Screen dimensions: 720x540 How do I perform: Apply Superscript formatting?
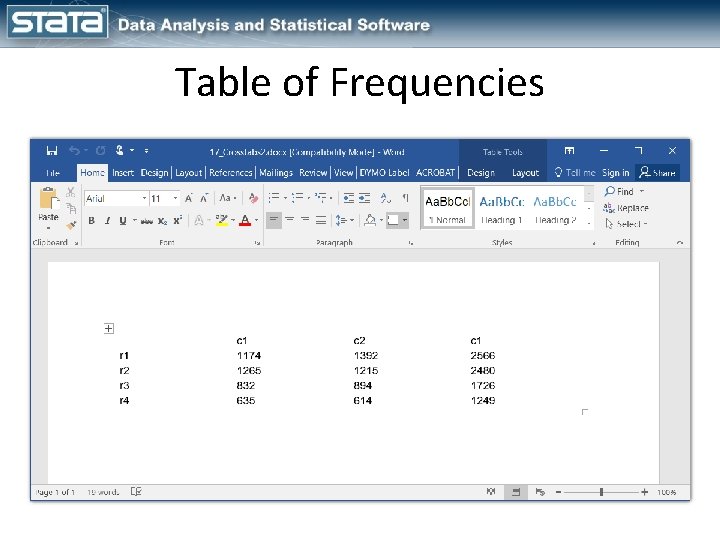178,220
